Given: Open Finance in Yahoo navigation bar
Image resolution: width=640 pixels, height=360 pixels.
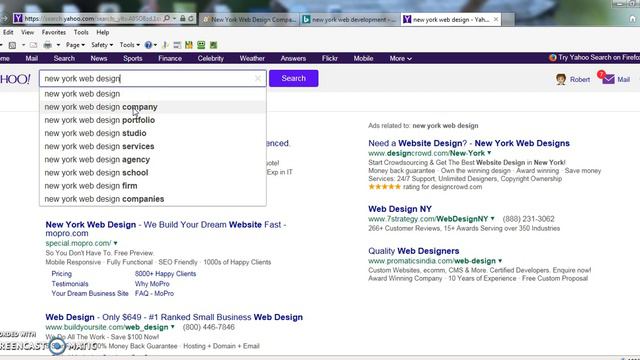Looking at the screenshot, I should [x=170, y=58].
